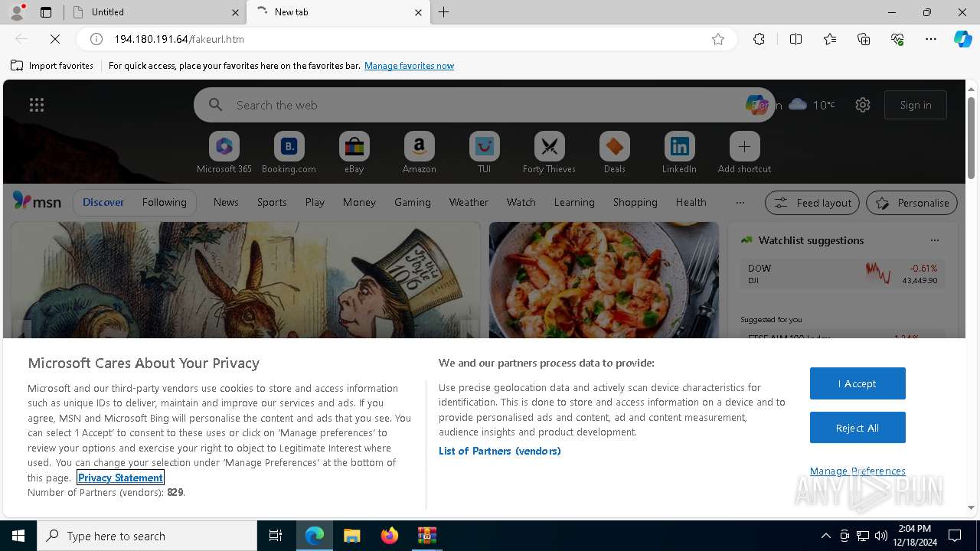The image size is (980, 551).
Task: Launch the Copilot sidebar icon
Action: [x=962, y=39]
